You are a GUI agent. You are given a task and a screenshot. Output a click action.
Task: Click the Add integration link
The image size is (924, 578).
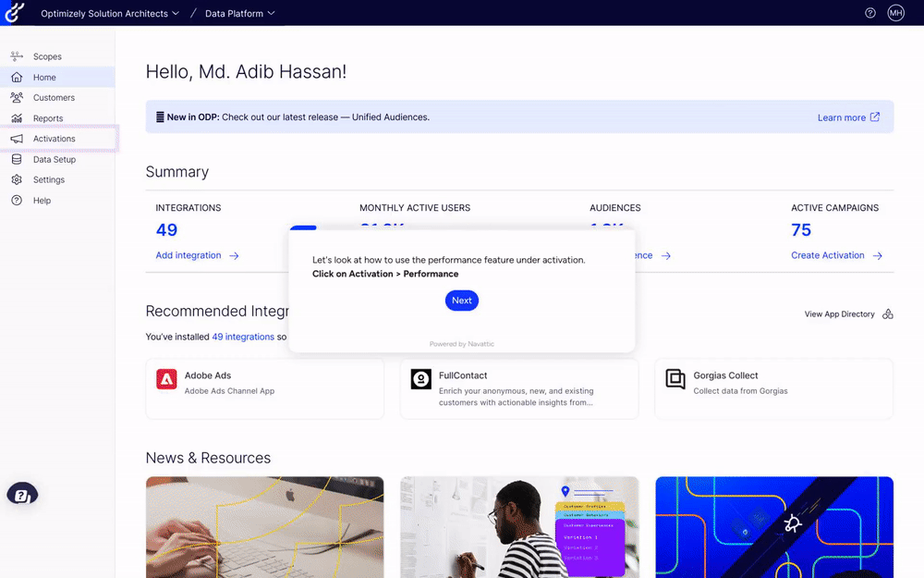pyautogui.click(x=197, y=255)
